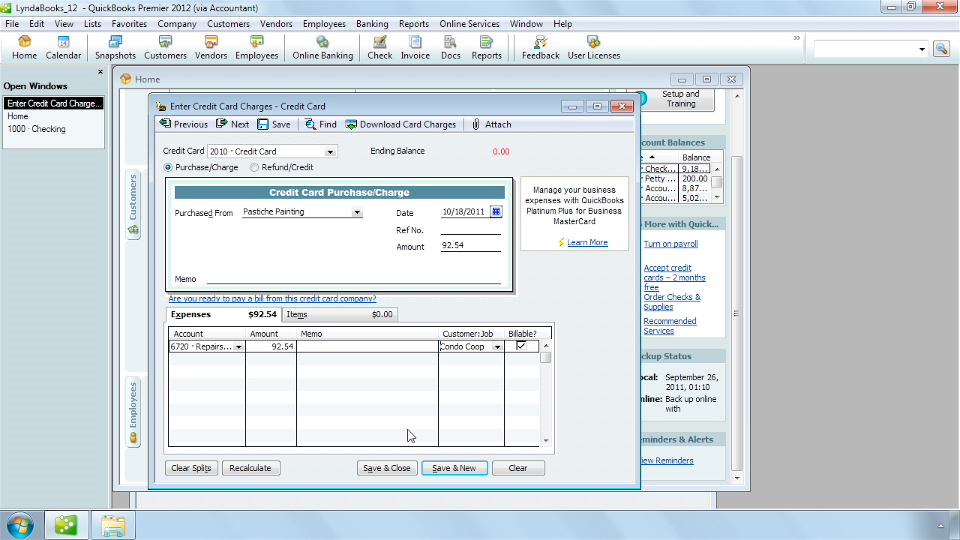Open the Docs toolbar icon
Viewport: 960px width, 540px height.
(451, 47)
